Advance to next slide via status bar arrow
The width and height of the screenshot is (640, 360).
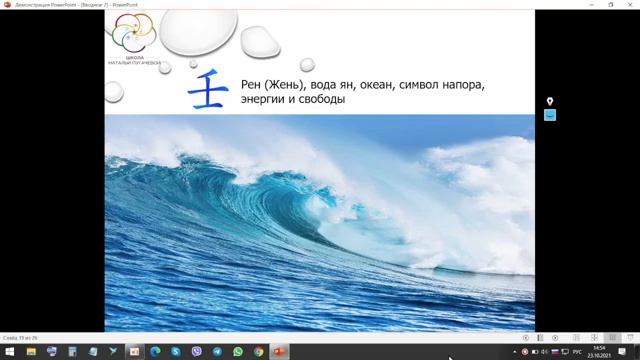point(555,338)
